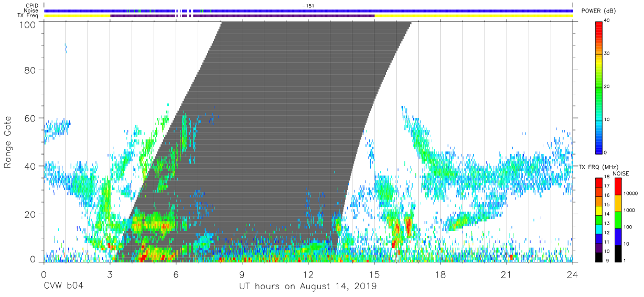Click the "-151" CPID value

[x=308, y=6]
